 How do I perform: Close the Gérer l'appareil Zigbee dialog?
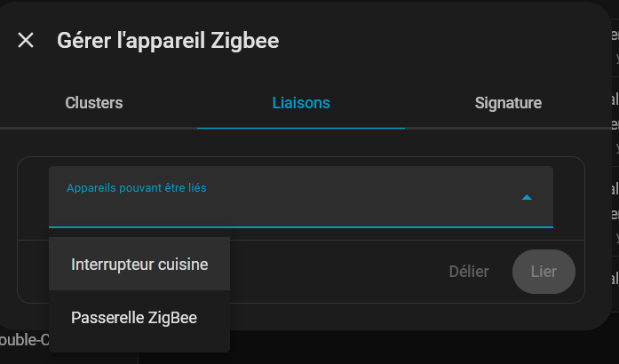click(26, 40)
